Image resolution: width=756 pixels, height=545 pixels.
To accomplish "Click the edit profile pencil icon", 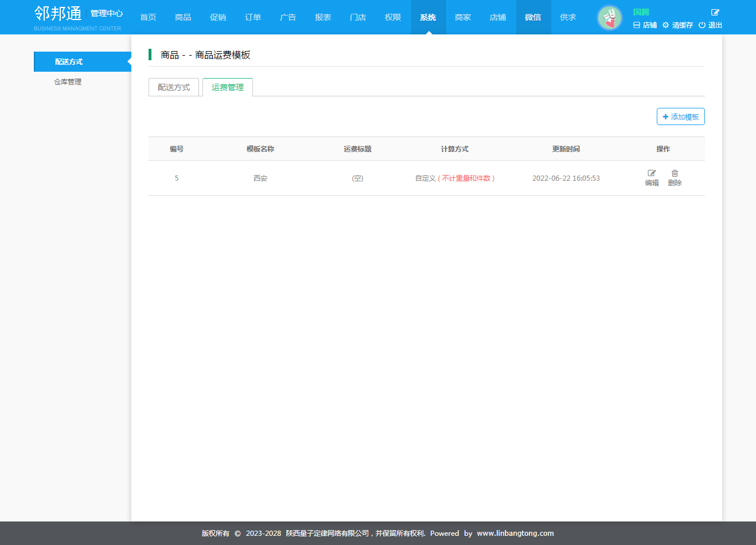I will (x=715, y=12).
